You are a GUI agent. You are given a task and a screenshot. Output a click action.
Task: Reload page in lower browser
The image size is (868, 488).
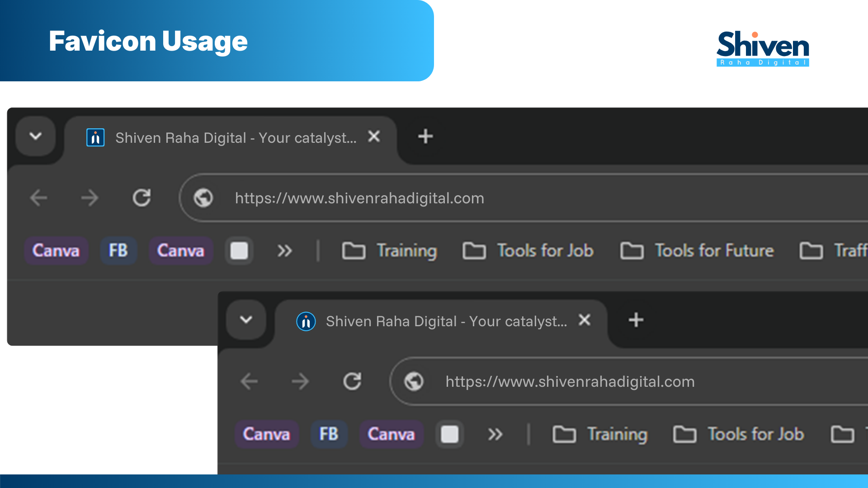[x=352, y=381]
